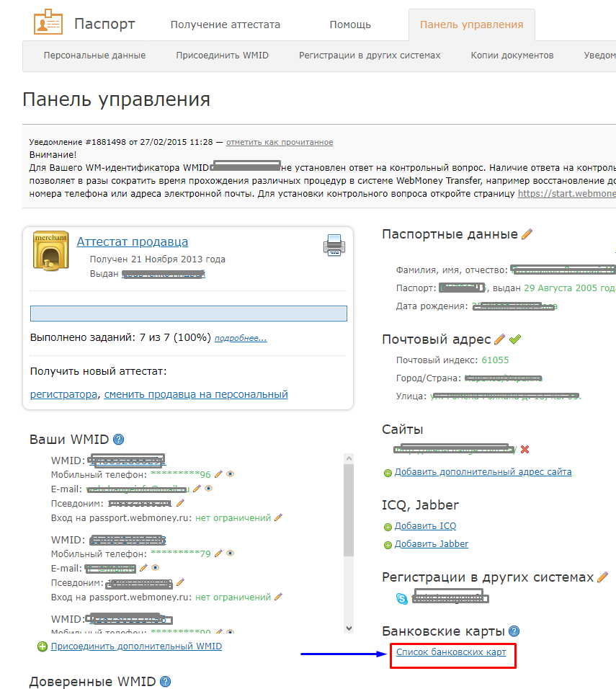Click the Панель управления page heading
Screen dimensions: 616x689
pos(117,99)
